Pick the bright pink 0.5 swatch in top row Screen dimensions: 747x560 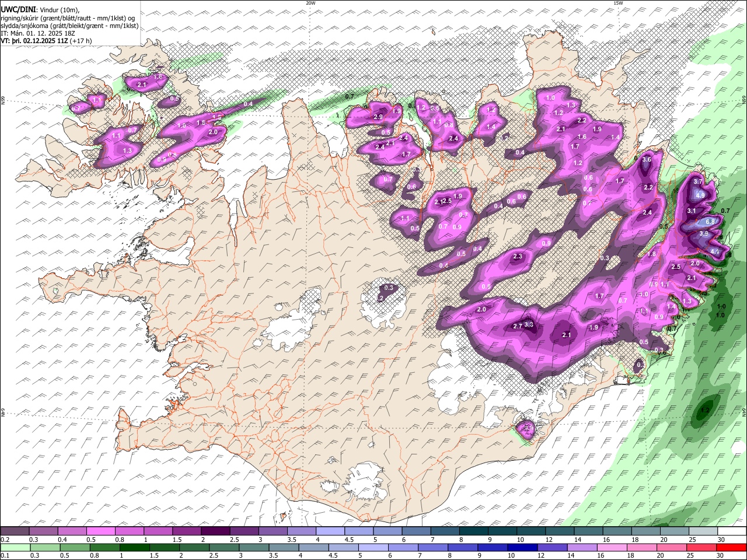(x=100, y=531)
